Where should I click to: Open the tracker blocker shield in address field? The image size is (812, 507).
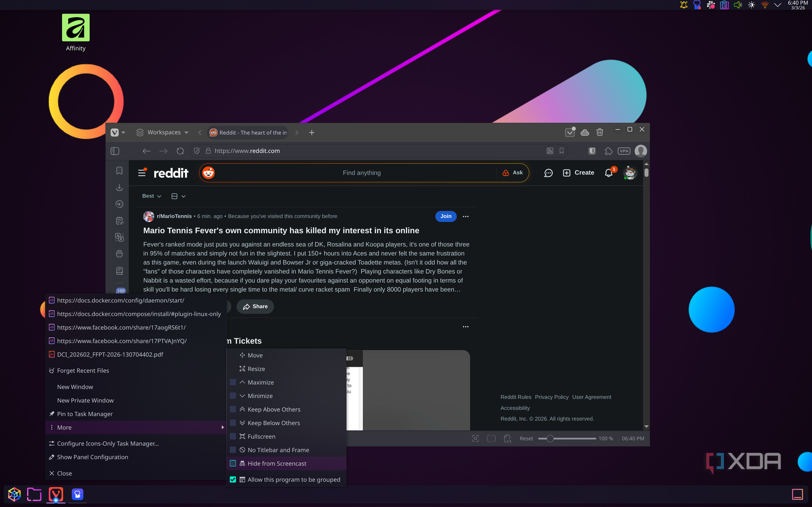197,151
